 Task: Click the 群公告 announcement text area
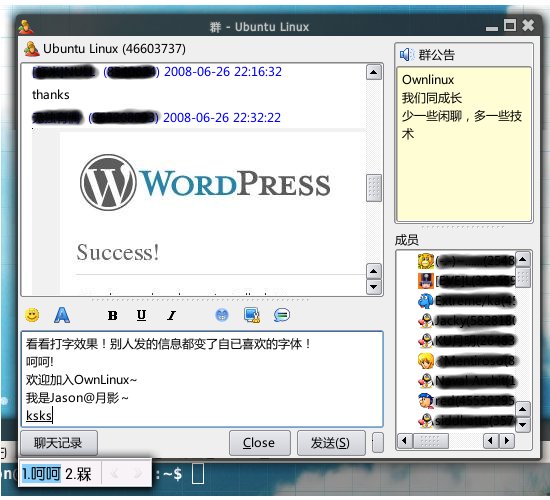(x=464, y=144)
